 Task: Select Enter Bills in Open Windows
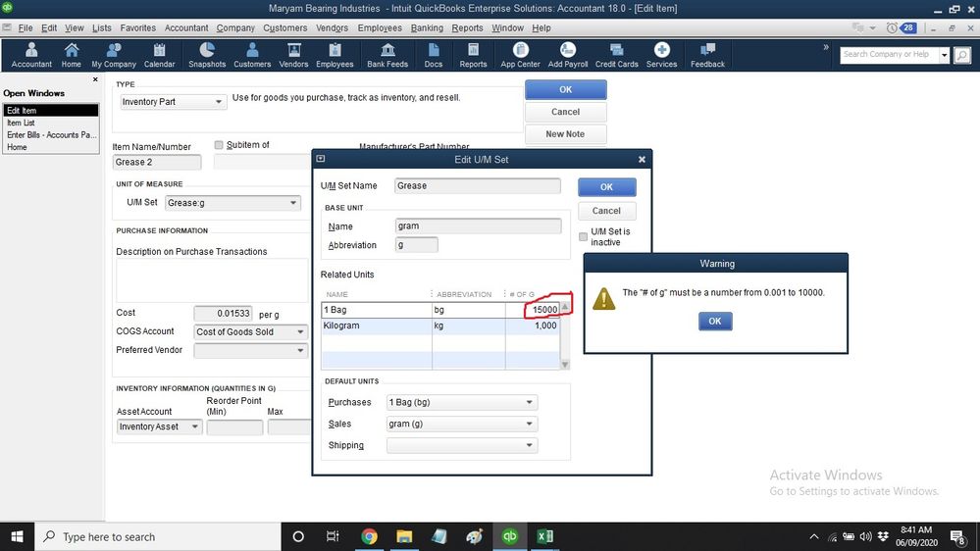tap(51, 135)
